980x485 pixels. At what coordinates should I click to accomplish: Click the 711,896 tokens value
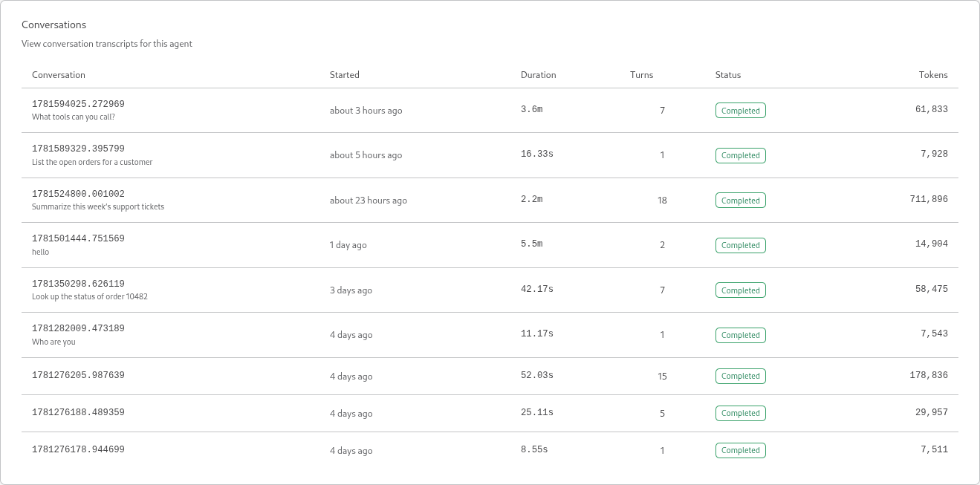(929, 199)
